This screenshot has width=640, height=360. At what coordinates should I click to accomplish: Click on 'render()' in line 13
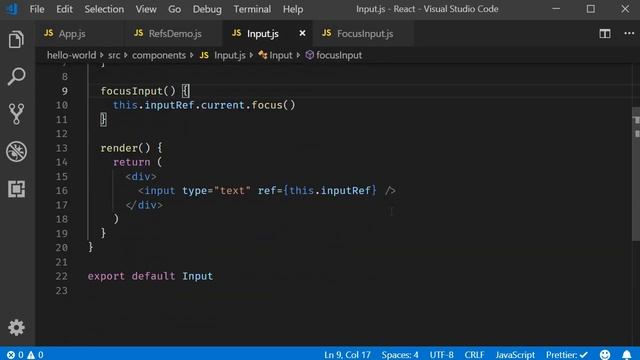pos(125,148)
